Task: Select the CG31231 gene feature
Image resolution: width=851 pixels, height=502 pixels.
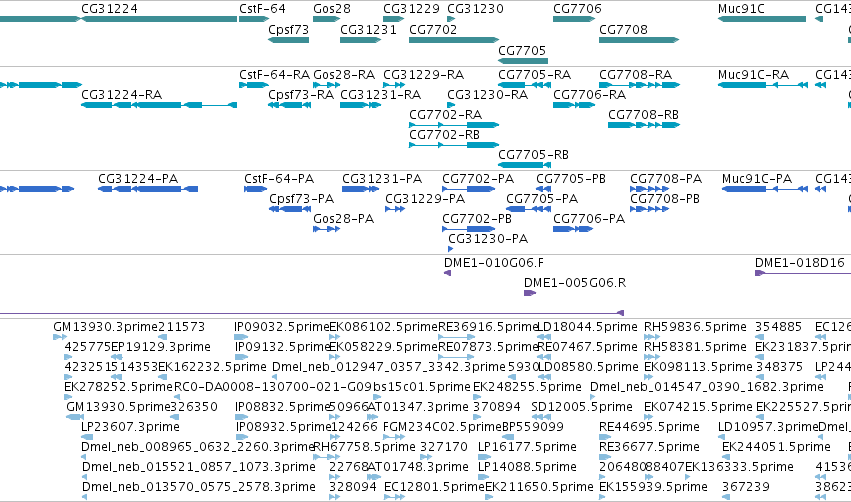Action: (x=360, y=40)
